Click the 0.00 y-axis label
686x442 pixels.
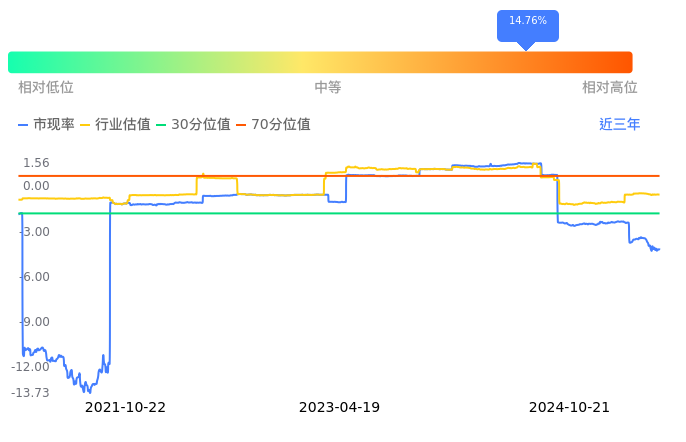coord(36,186)
